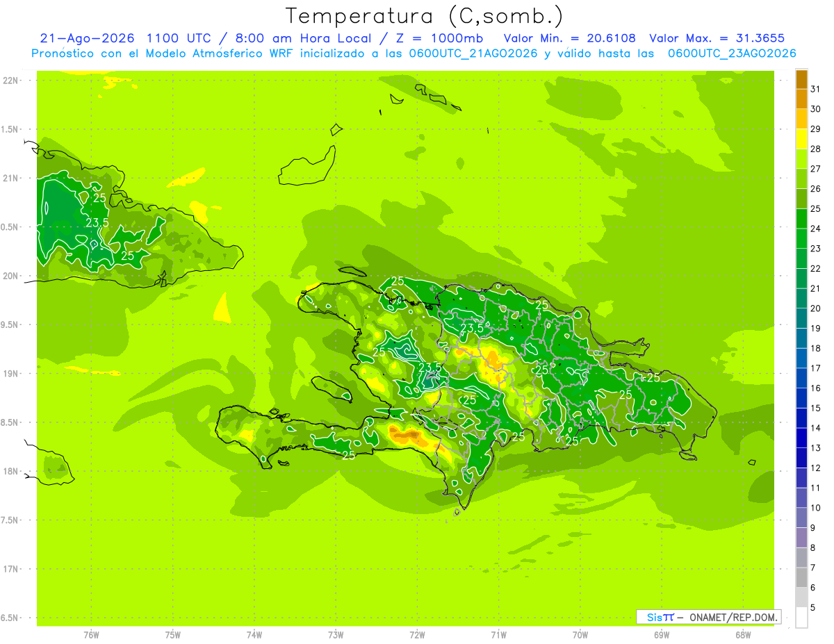Select the '0600UTC_23AGO2026' valid-until time

pyautogui.click(x=732, y=53)
